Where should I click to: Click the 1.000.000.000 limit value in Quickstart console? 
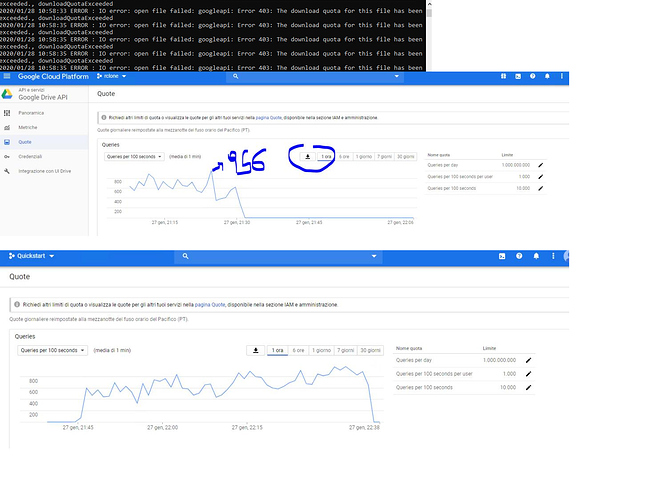pyautogui.click(x=499, y=360)
